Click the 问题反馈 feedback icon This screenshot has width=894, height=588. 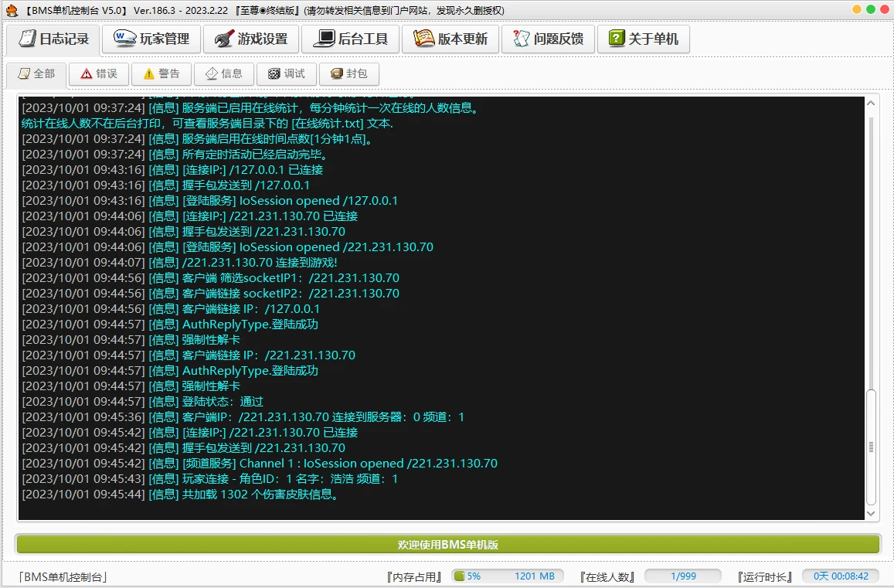tap(522, 39)
